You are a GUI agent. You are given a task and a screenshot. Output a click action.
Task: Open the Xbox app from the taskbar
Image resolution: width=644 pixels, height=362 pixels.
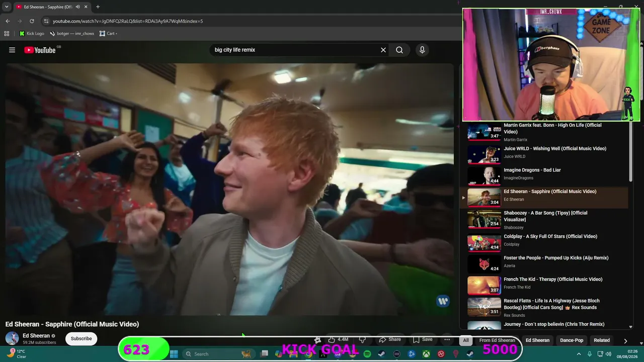pos(426,354)
